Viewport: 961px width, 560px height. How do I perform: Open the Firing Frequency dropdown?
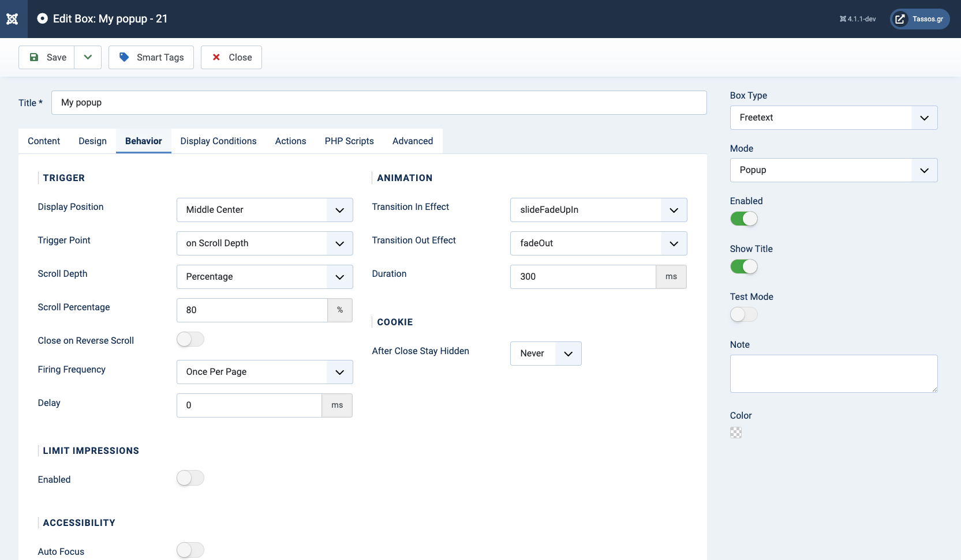265,372
